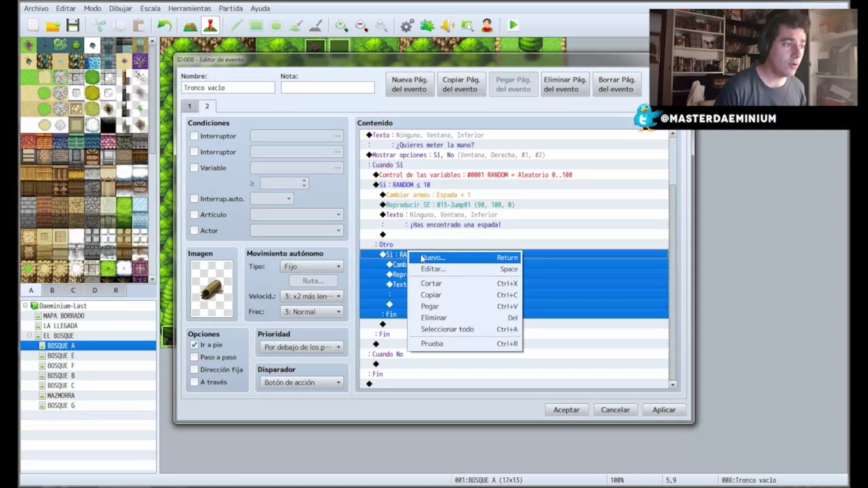868x488 pixels.
Task: Open the Frec. frequency dropdown
Action: [x=311, y=312]
